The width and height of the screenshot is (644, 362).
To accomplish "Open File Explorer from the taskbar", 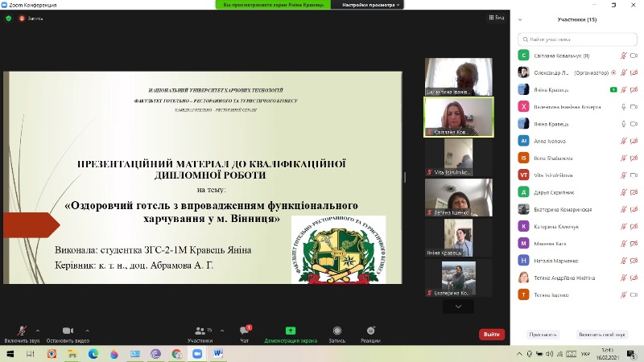I will 72,354.
